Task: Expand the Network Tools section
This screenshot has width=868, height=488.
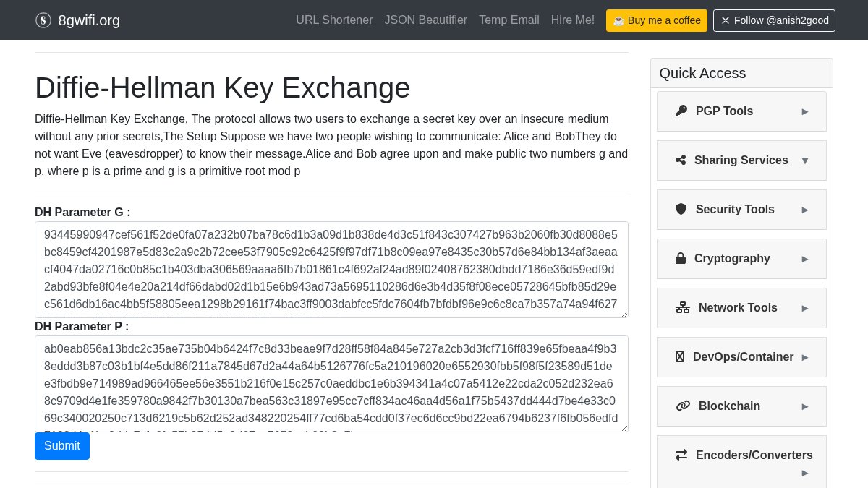Action: 741,307
